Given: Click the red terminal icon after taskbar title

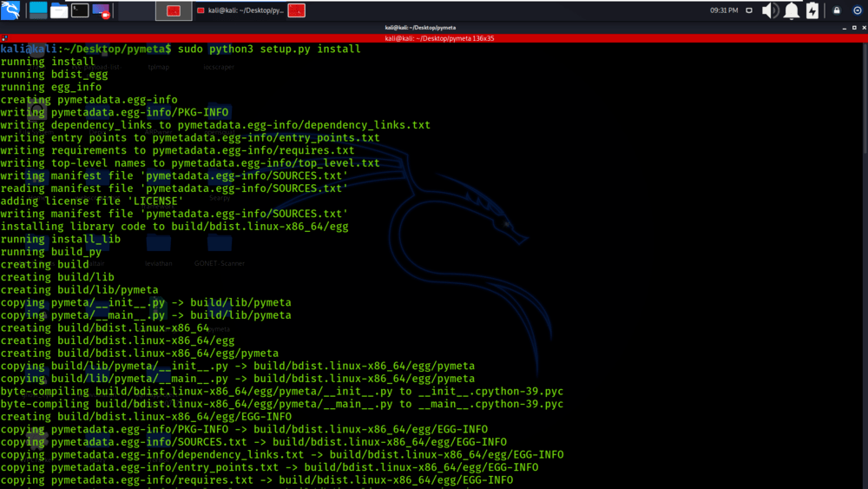Looking at the screenshot, I should pos(297,10).
